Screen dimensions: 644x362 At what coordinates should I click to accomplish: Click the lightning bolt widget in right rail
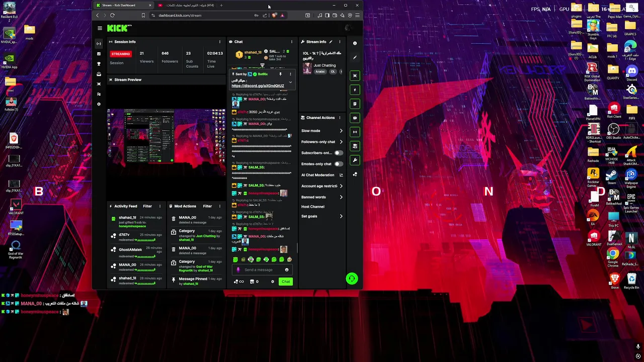[x=355, y=89]
